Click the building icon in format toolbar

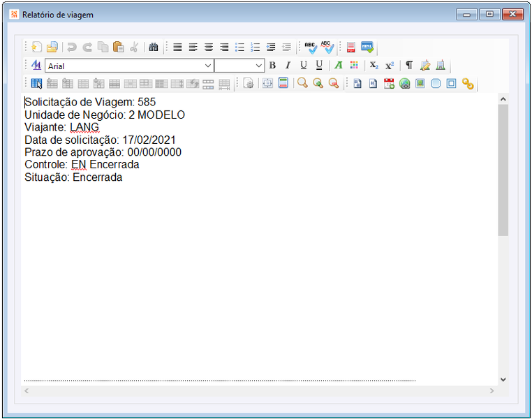pos(441,65)
